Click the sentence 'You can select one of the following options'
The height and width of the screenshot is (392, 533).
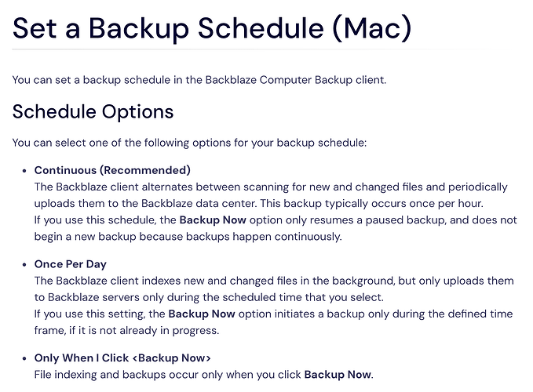click(x=189, y=143)
